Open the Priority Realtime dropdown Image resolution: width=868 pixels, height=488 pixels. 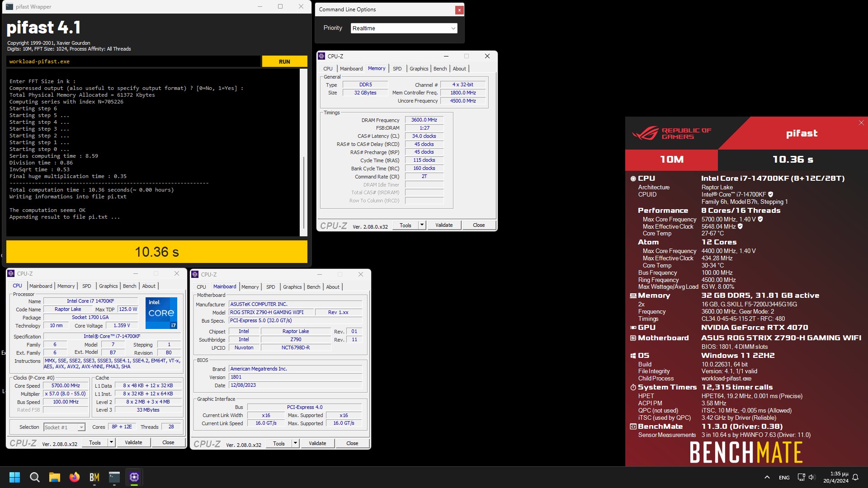coord(404,28)
